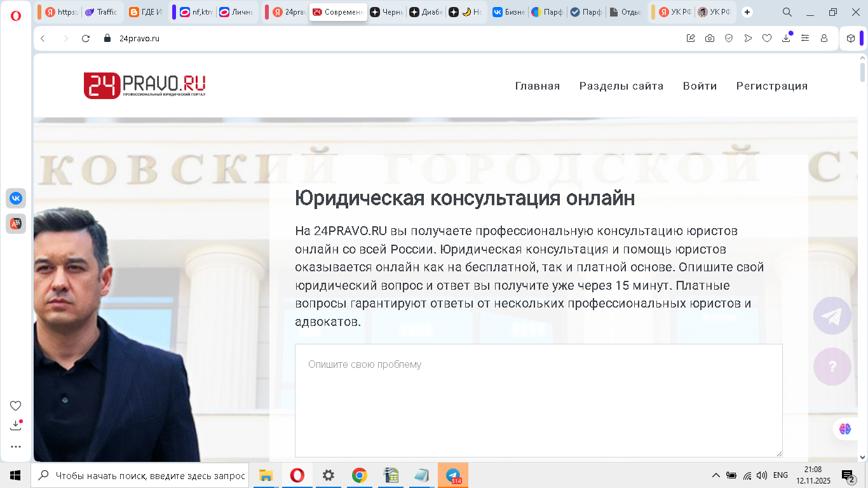
Task: Click the snapshot camera icon in address bar
Action: point(710,38)
